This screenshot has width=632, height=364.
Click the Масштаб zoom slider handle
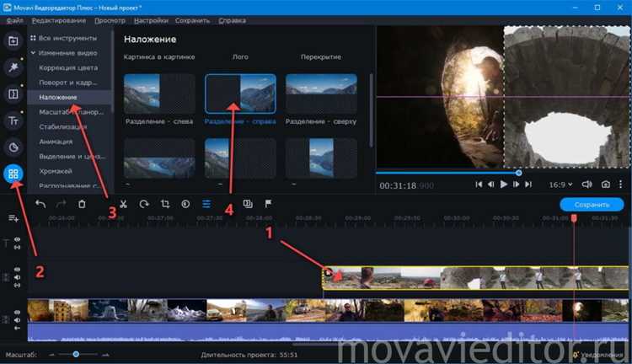click(x=76, y=355)
